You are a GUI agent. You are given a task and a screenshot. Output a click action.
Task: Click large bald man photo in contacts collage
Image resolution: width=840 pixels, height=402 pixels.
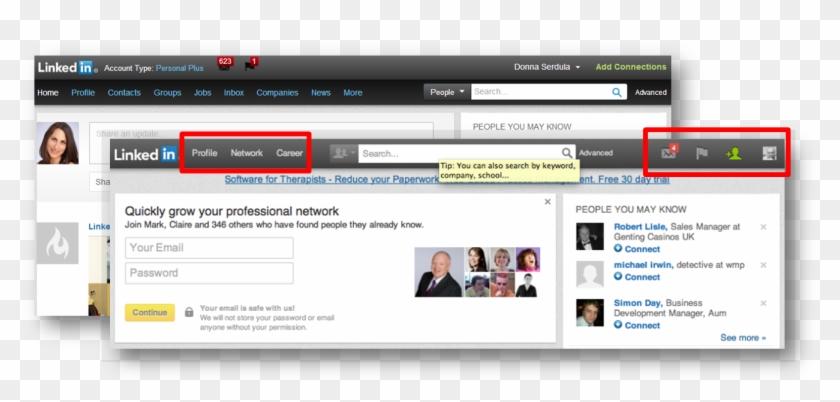coord(439,272)
